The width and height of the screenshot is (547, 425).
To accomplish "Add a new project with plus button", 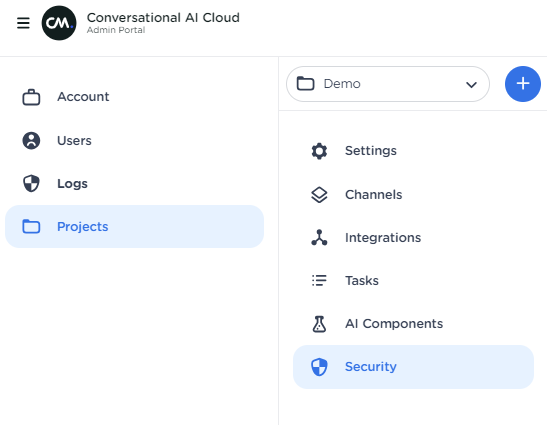I will tap(523, 84).
